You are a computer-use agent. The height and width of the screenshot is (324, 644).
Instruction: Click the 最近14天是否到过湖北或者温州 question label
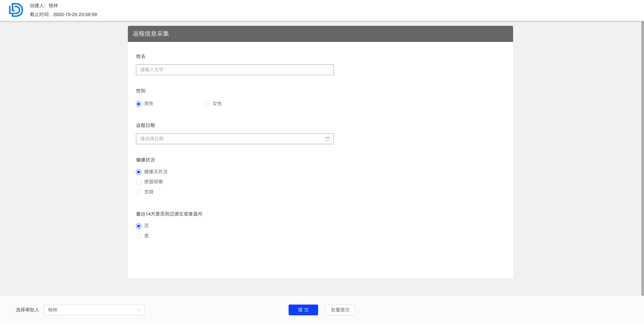point(169,214)
